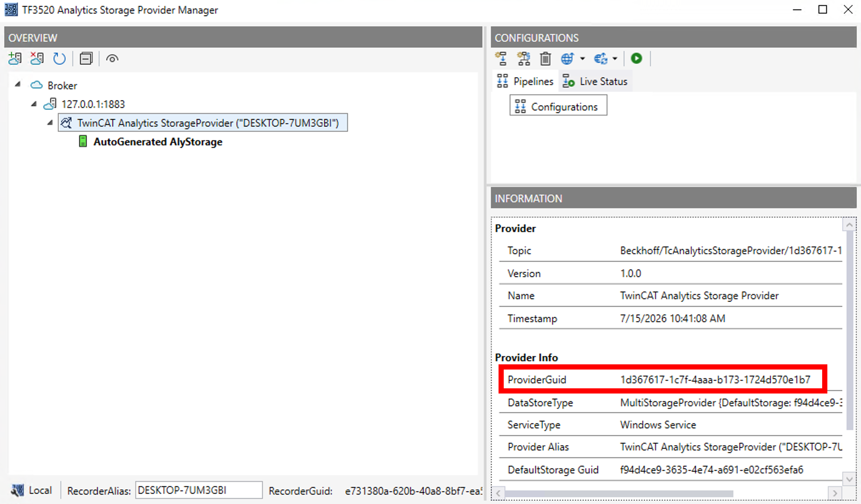The image size is (861, 504).
Task: Refresh the overview with the circular arrow icon
Action: pyautogui.click(x=59, y=59)
